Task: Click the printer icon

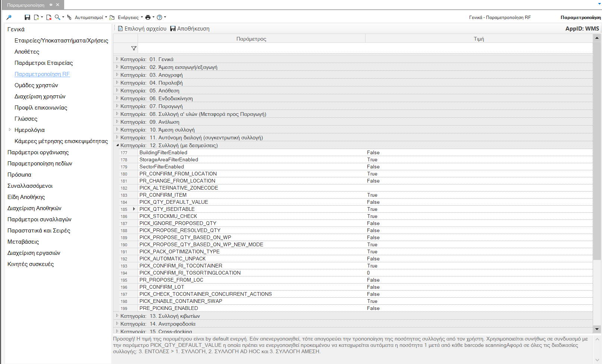Action: 148,17
